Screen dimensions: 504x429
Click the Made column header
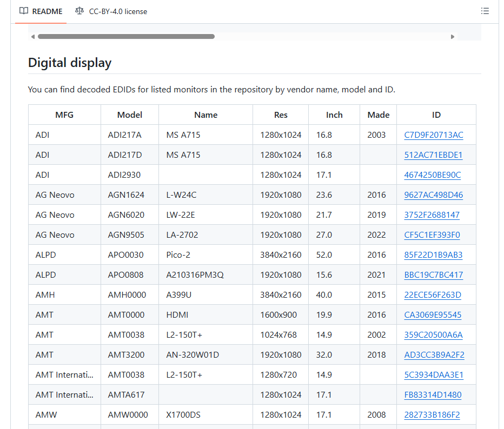click(x=379, y=115)
